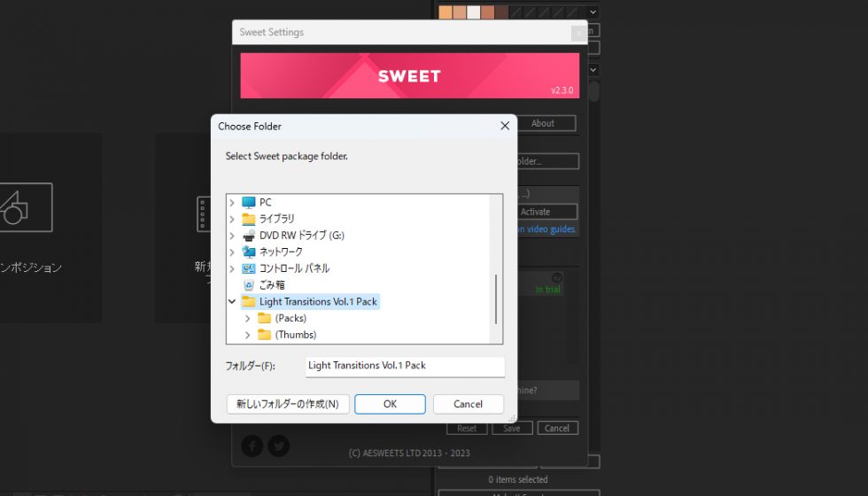Select the (Packs) folder row
Viewport: 868px width, 496px height.
tap(291, 318)
